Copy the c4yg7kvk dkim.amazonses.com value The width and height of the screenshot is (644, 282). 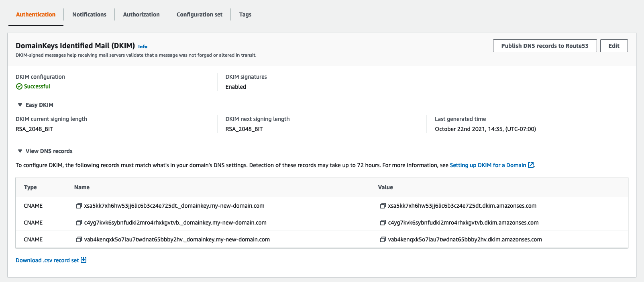[383, 223]
